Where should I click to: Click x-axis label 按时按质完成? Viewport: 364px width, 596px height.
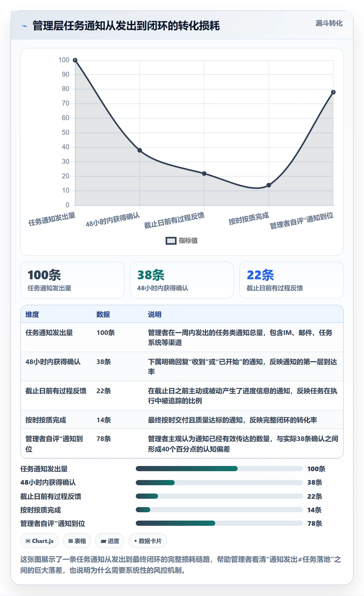point(249,218)
